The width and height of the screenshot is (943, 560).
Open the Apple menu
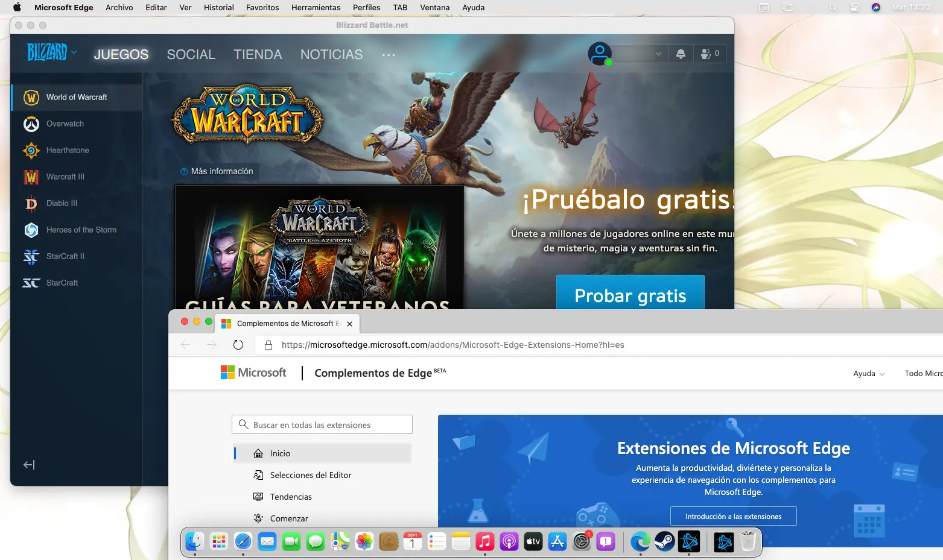tap(17, 7)
